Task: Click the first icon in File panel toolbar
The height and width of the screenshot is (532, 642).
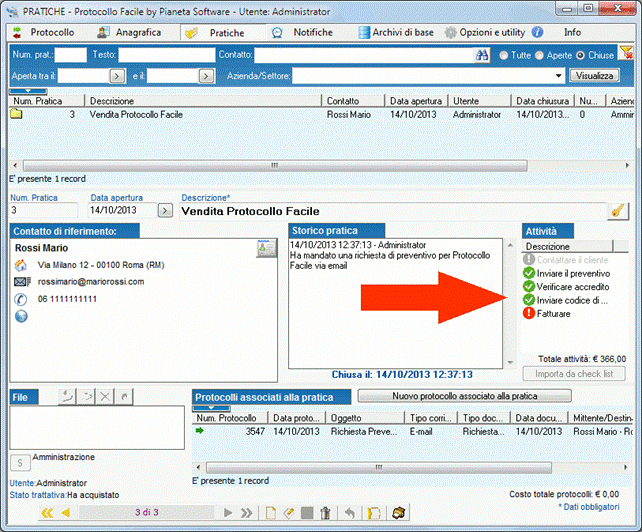Action: pos(67,396)
